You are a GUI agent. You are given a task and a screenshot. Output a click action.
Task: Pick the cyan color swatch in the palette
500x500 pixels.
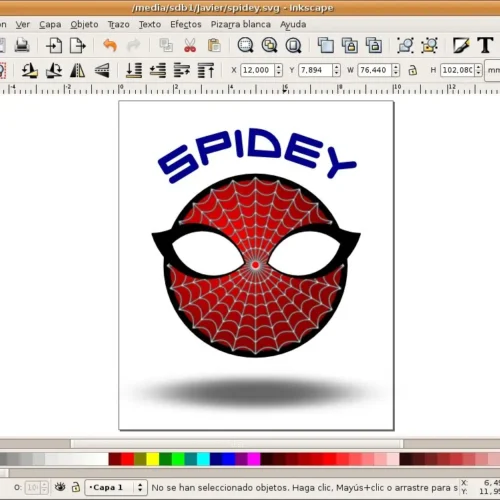(x=203, y=459)
